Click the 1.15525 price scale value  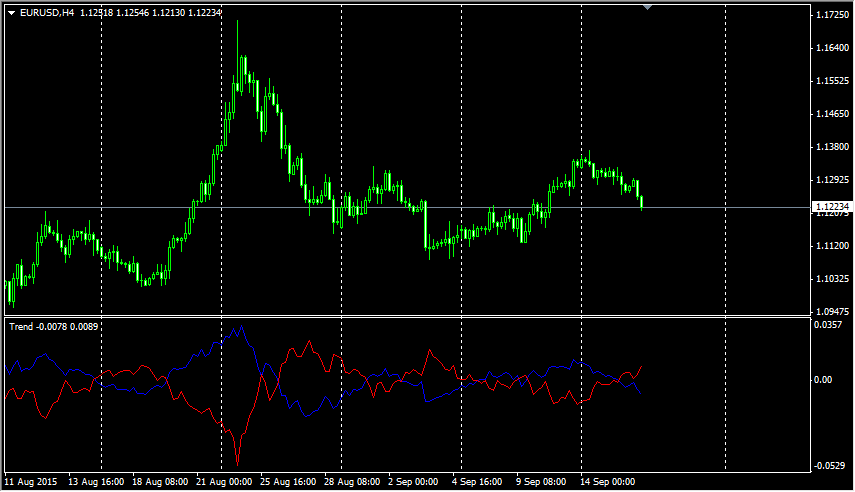[x=832, y=81]
